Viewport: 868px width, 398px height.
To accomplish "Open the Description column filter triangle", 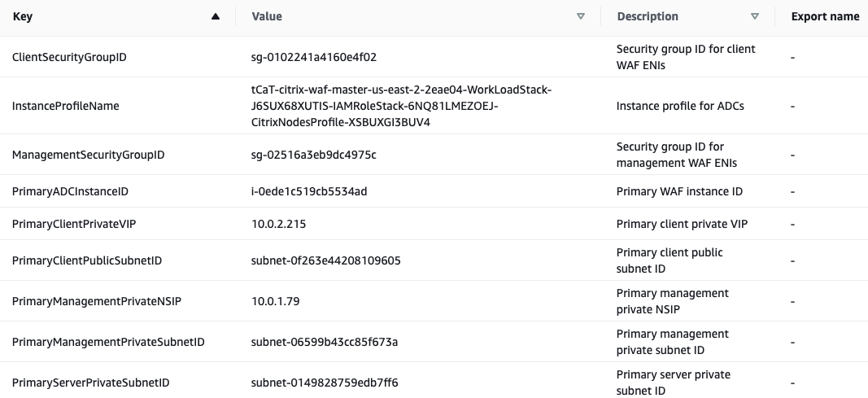I will click(x=755, y=16).
